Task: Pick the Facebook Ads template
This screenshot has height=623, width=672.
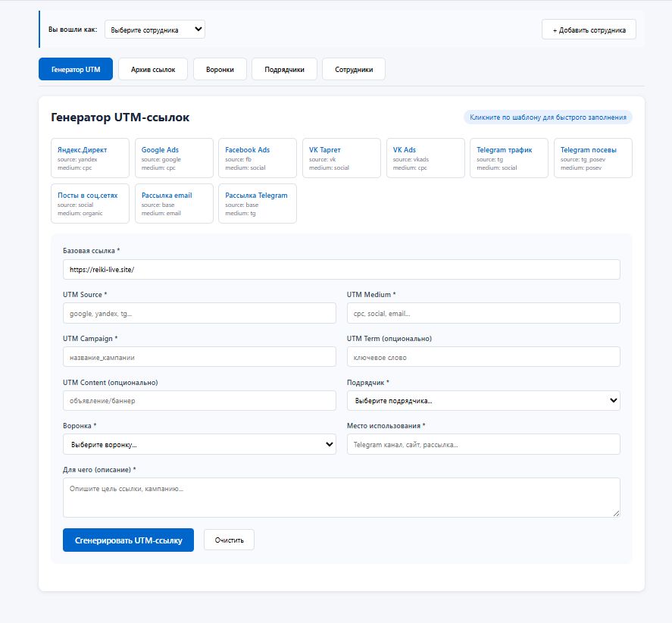Action: pyautogui.click(x=258, y=158)
